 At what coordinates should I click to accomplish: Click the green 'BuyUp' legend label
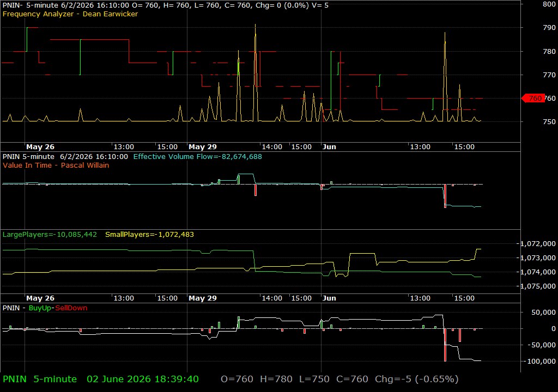point(40,308)
